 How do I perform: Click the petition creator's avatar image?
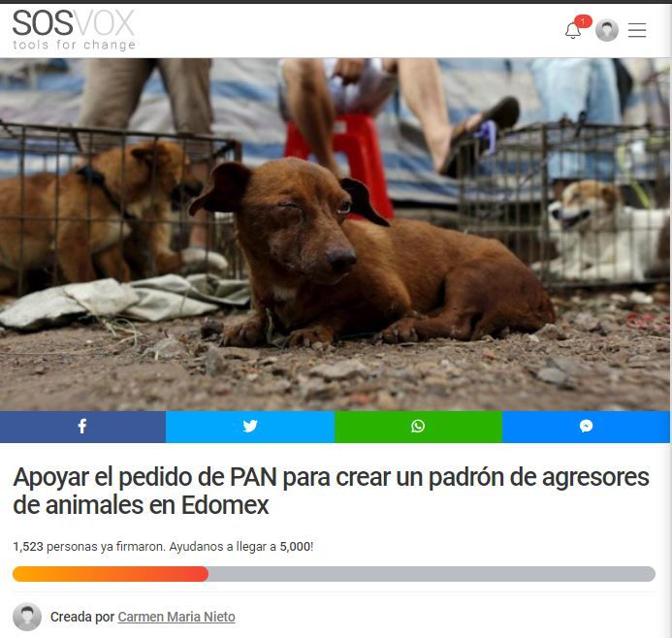coord(27,617)
